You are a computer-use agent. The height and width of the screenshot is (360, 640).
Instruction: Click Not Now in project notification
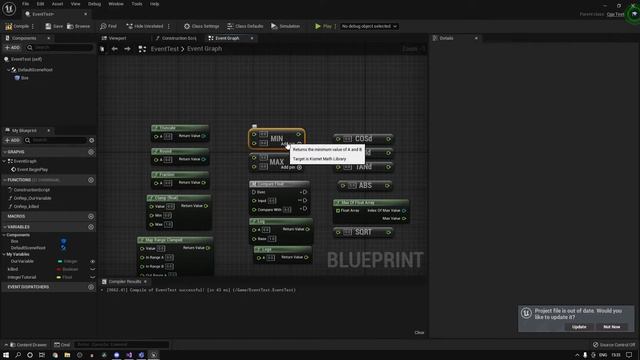coord(611,327)
